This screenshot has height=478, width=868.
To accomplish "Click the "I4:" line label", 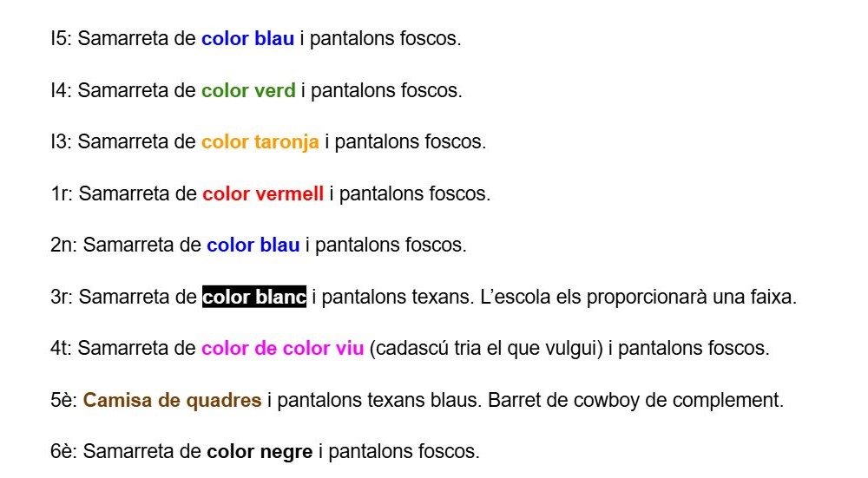I will click(62, 90).
